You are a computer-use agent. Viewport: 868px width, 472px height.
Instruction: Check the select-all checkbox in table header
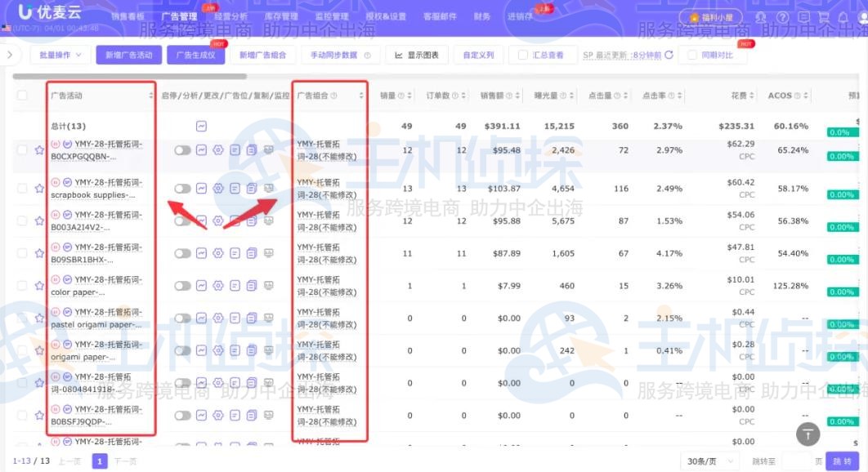22,96
